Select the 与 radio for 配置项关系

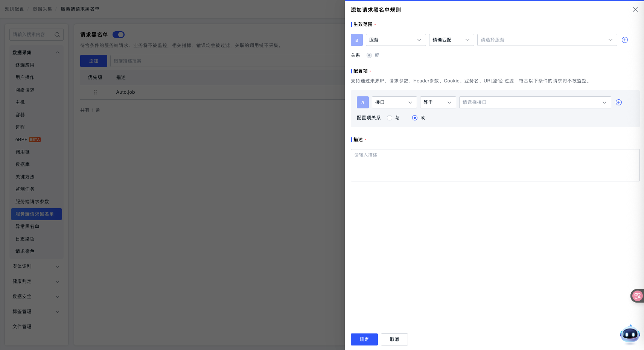coord(390,118)
